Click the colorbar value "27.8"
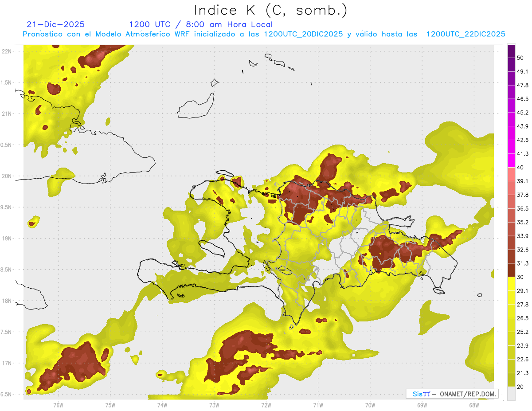The height and width of the screenshot is (411, 532). pos(523,305)
